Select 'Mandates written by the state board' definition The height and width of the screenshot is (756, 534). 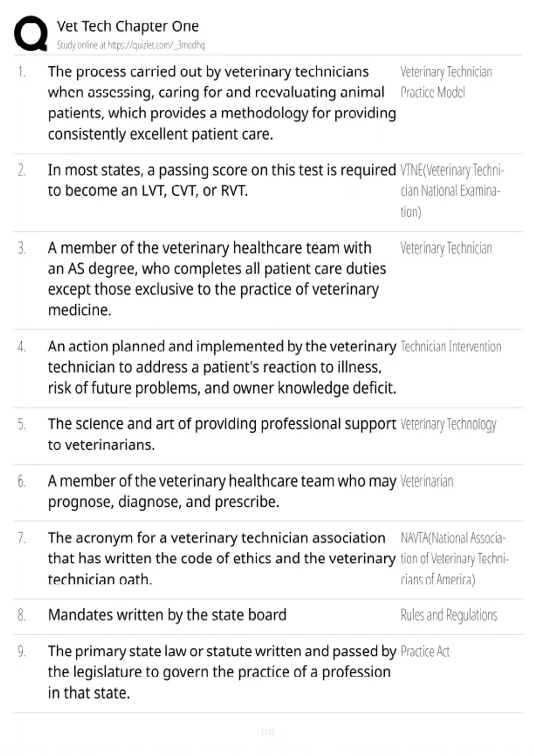click(167, 615)
